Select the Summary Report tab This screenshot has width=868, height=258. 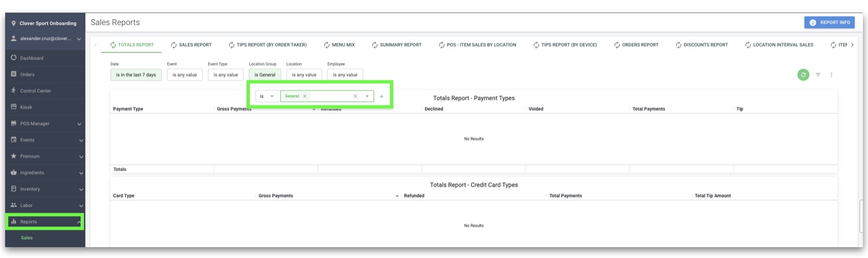[x=396, y=45]
